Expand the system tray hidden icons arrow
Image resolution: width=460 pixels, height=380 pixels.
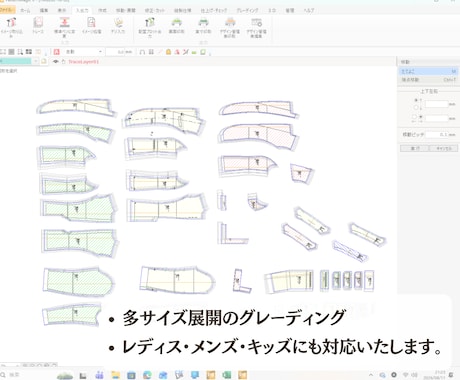(371, 375)
